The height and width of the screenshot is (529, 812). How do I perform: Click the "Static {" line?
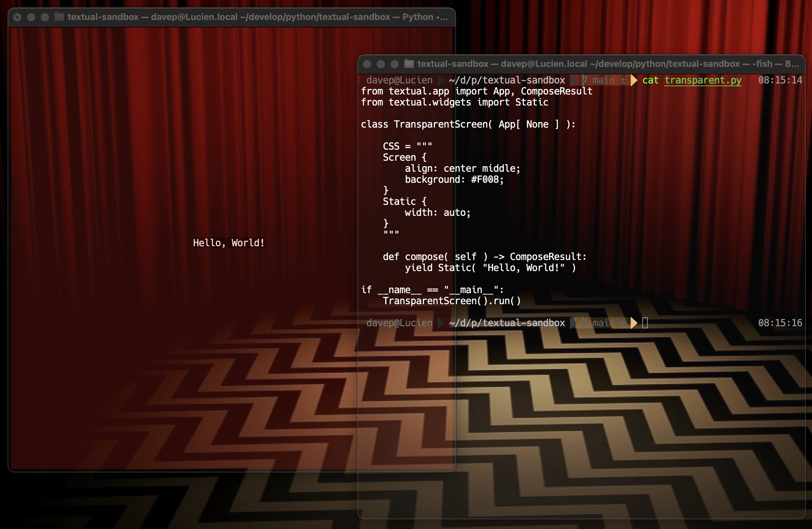(405, 202)
